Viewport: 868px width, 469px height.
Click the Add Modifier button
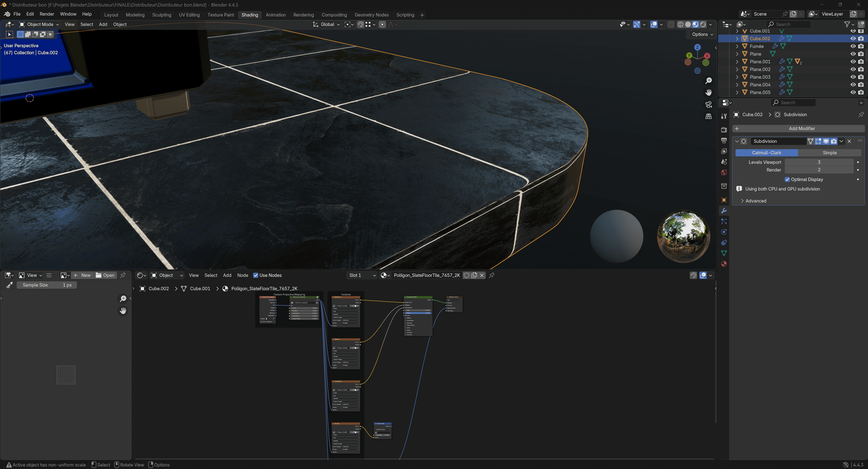coord(798,128)
